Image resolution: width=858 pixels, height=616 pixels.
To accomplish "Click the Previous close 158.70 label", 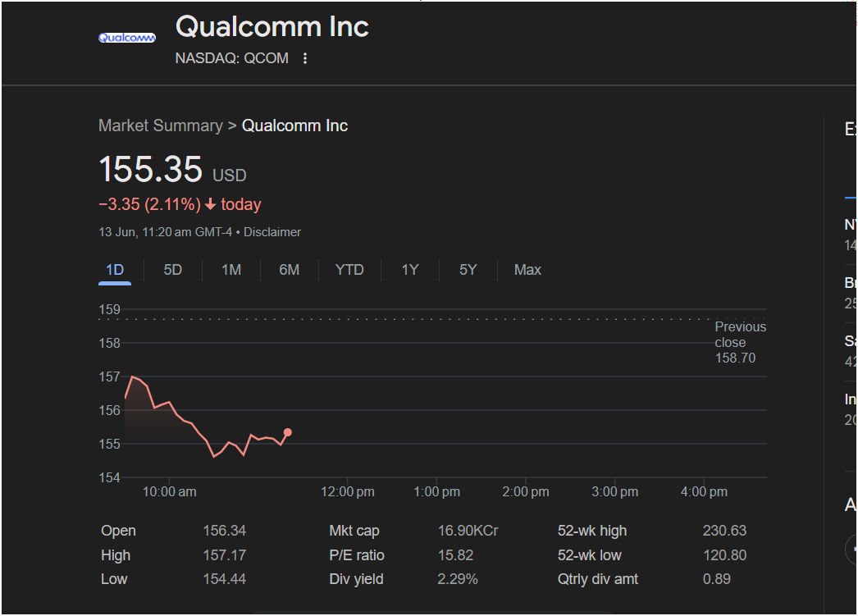I will click(741, 343).
